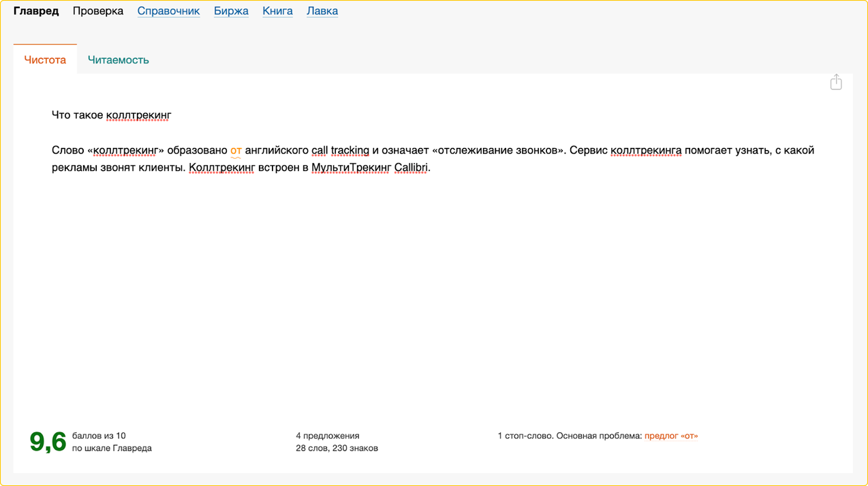Click the share/export icon

836,82
